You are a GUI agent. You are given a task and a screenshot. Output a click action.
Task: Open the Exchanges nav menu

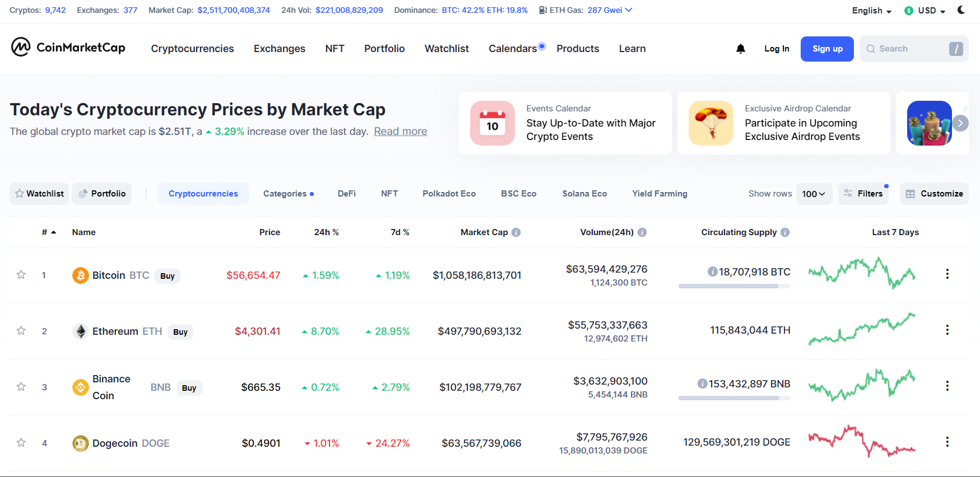[280, 49]
